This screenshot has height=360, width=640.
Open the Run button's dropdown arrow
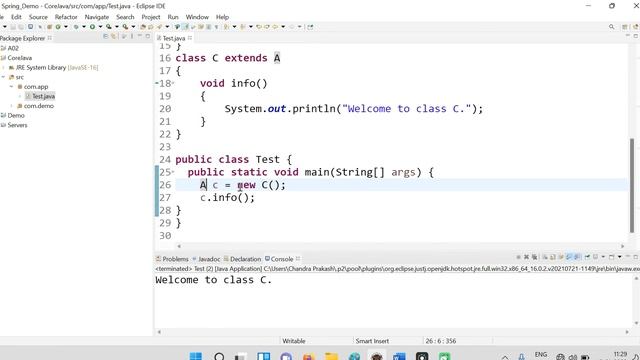click(x=100, y=27)
